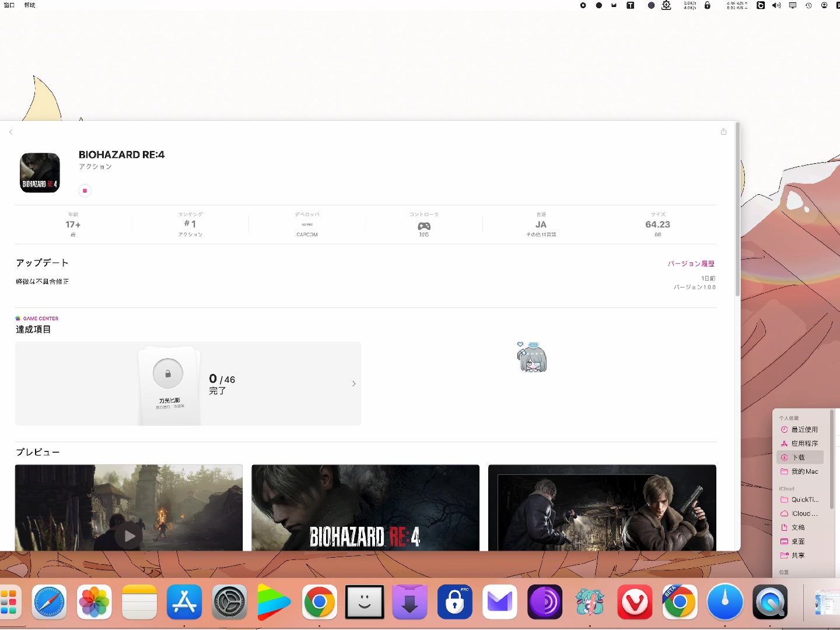Open the 窗口 menu in the menu bar
The image size is (840, 630).
[x=9, y=5]
